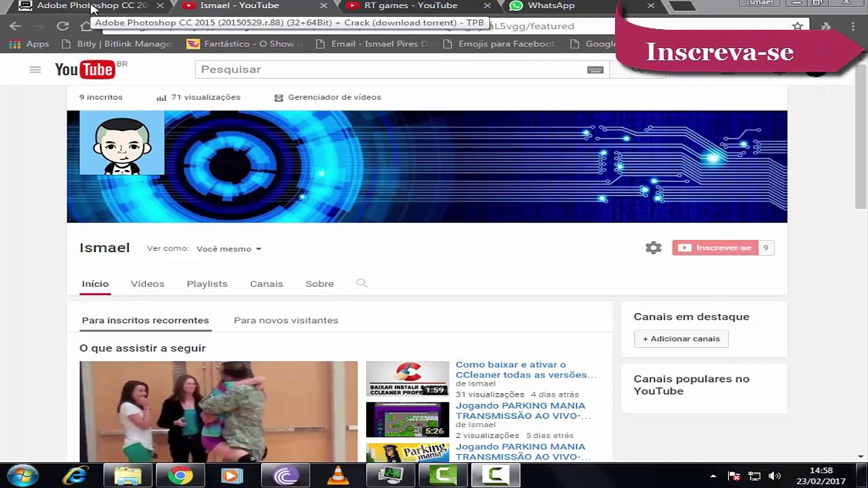Image resolution: width=868 pixels, height=488 pixels.
Task: Open Windows Media Player from taskbar
Action: (x=232, y=475)
